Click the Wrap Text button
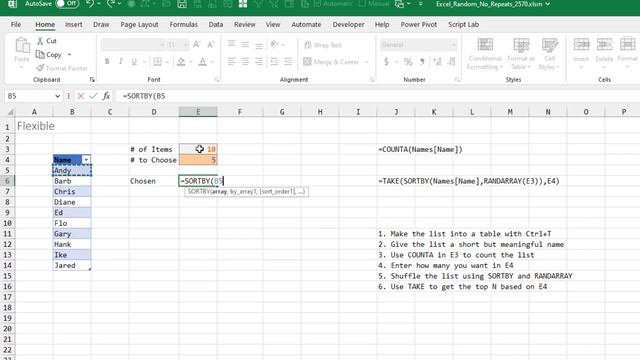The width and height of the screenshot is (640, 360). pos(323,45)
